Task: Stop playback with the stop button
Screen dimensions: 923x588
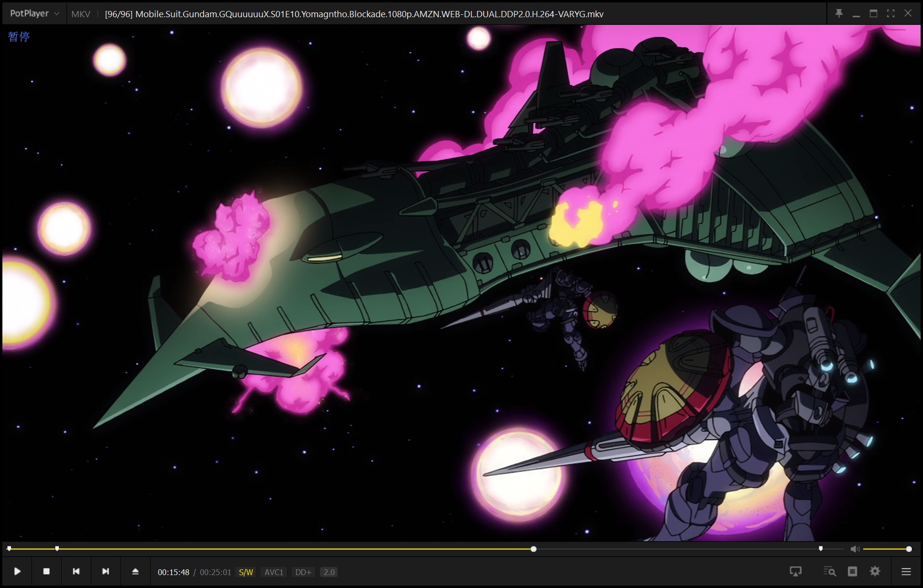Action: [x=46, y=571]
